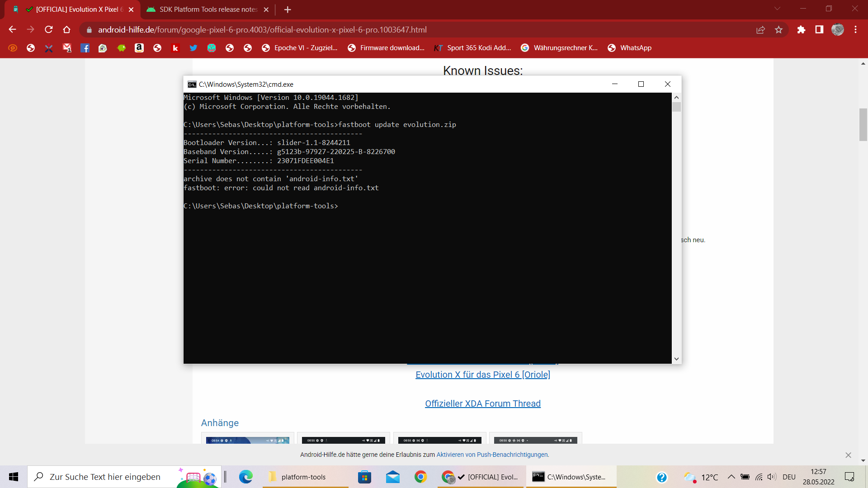The height and width of the screenshot is (488, 868).
Task: Show hidden system tray icons
Action: click(731, 477)
